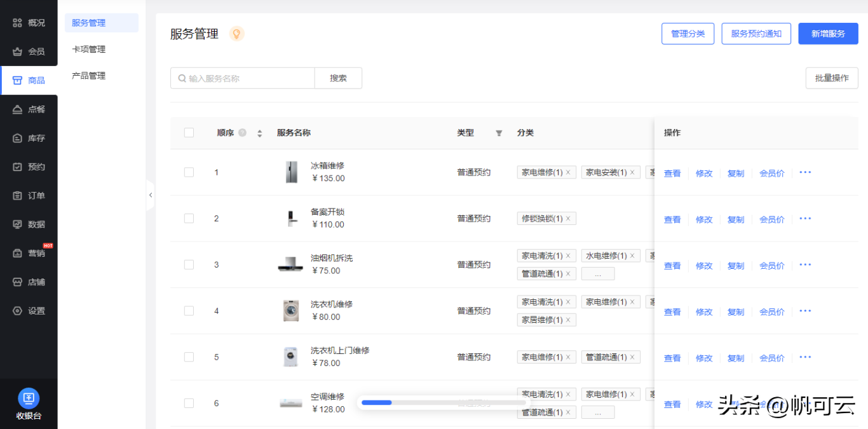Screen dimensions: 868x429
Task: Expand more tags in 油烟机拆洗 row
Action: tap(598, 274)
